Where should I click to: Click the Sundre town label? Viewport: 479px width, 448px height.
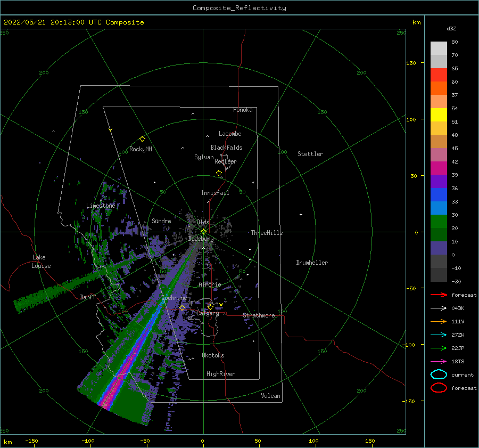pos(161,221)
